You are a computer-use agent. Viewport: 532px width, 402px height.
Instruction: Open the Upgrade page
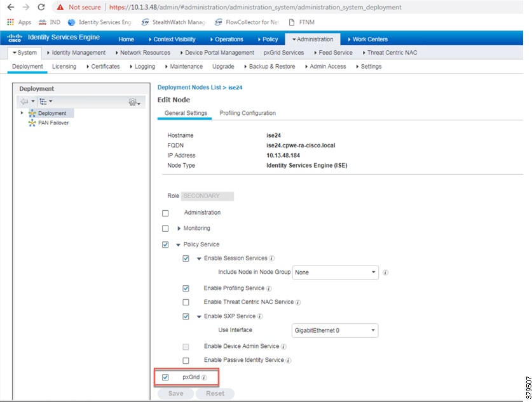pyautogui.click(x=223, y=67)
